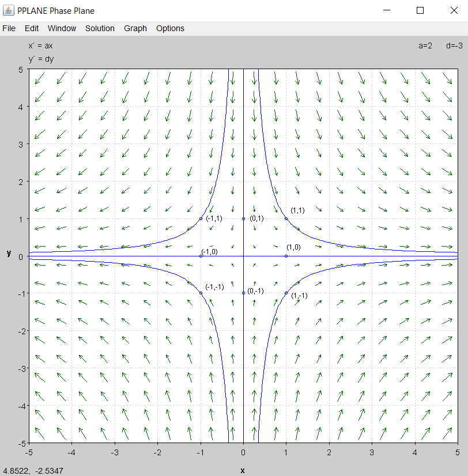Click the x axis label below the plot
Screen dimensions: 468x476
[x=242, y=471]
